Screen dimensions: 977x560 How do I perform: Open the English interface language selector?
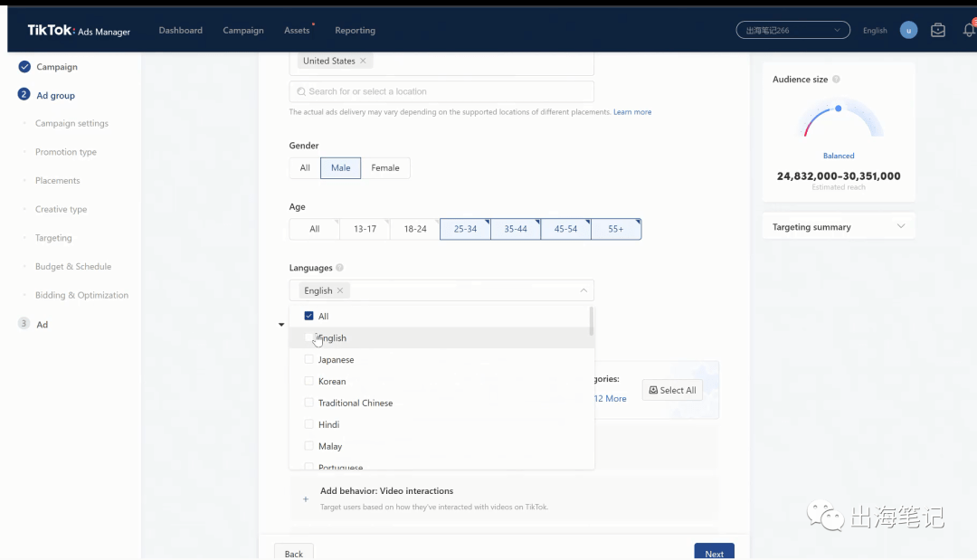pos(875,30)
